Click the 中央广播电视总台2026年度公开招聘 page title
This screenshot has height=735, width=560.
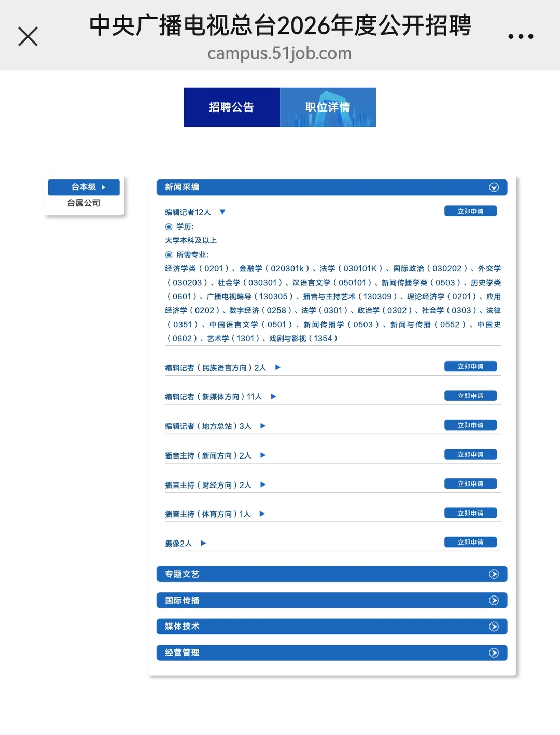(280, 25)
